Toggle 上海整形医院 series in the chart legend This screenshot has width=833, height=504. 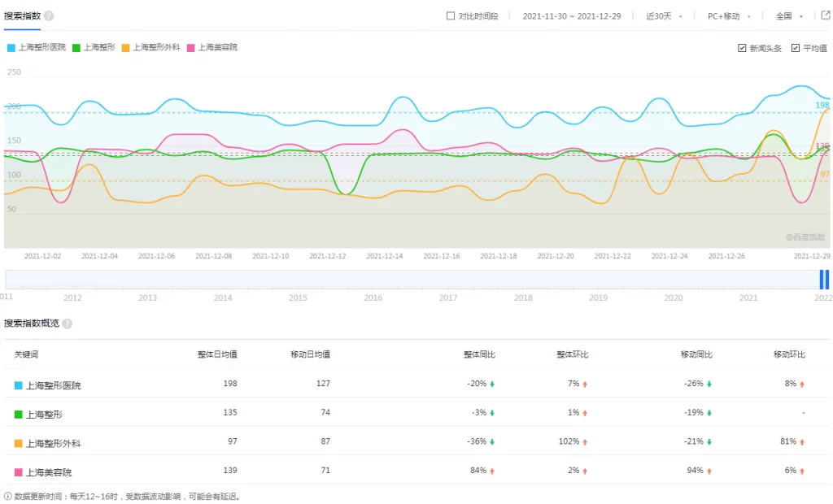point(36,47)
